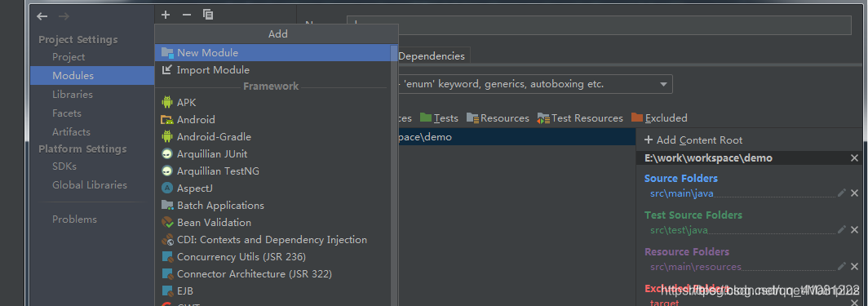The height and width of the screenshot is (306, 868).
Task: Switch to the Dependencies tab
Action: tap(432, 55)
